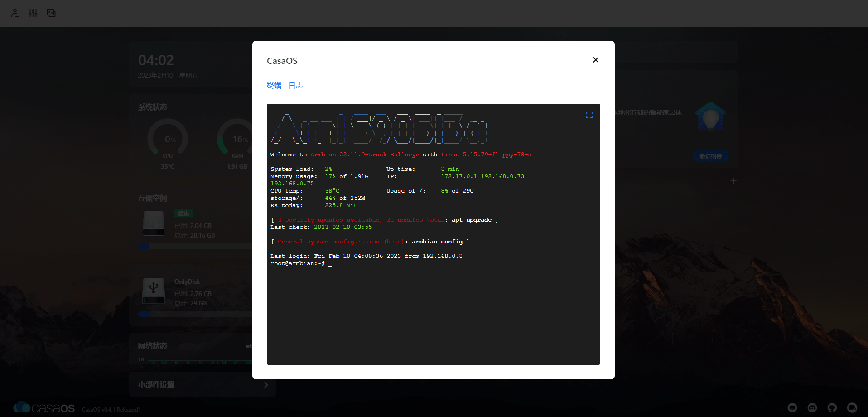Viewport: 868px width, 417px height.
Task: Open the Discord community icon
Action: click(x=812, y=407)
